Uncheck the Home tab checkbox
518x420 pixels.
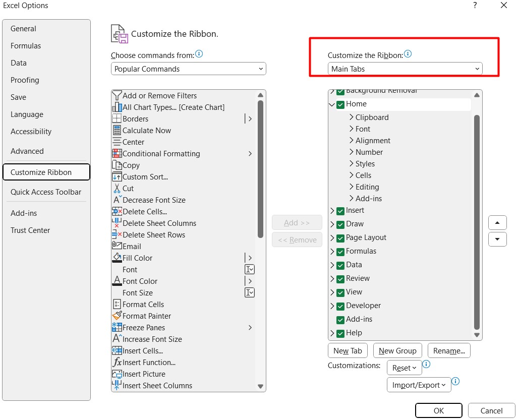coord(340,105)
